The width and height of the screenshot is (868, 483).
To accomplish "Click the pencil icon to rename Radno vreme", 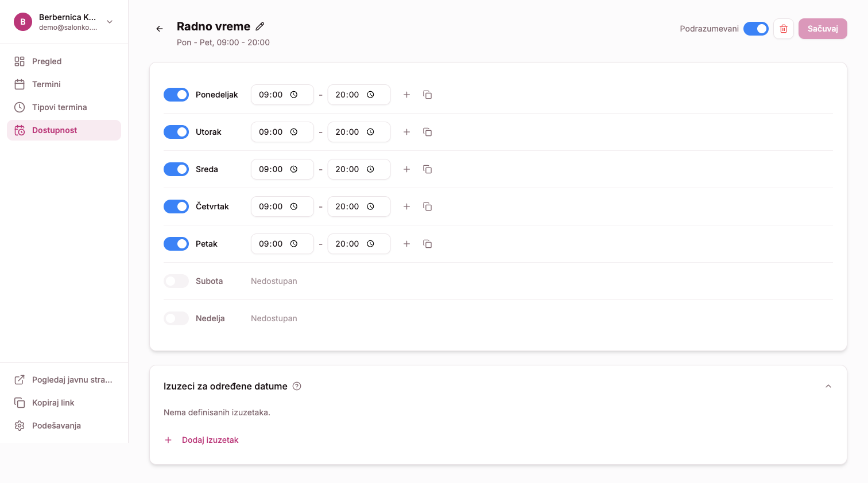I will point(260,26).
